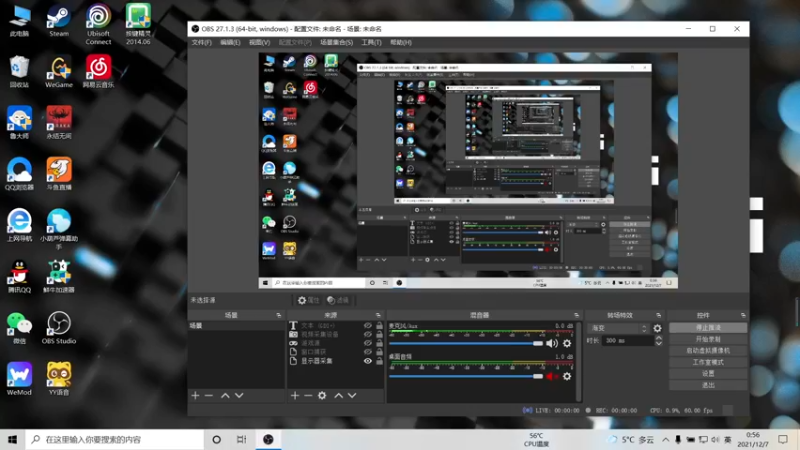Image resolution: width=800 pixels, height=450 pixels.
Task: Add a new source with plus icon
Action: click(294, 395)
